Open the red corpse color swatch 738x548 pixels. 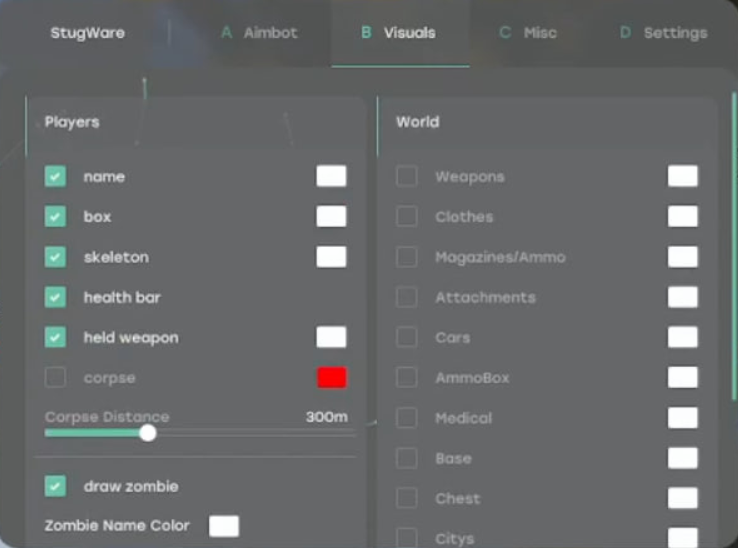click(332, 378)
